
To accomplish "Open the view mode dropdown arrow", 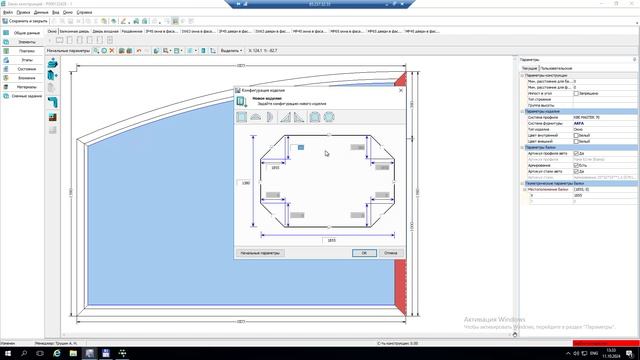I will (181, 51).
